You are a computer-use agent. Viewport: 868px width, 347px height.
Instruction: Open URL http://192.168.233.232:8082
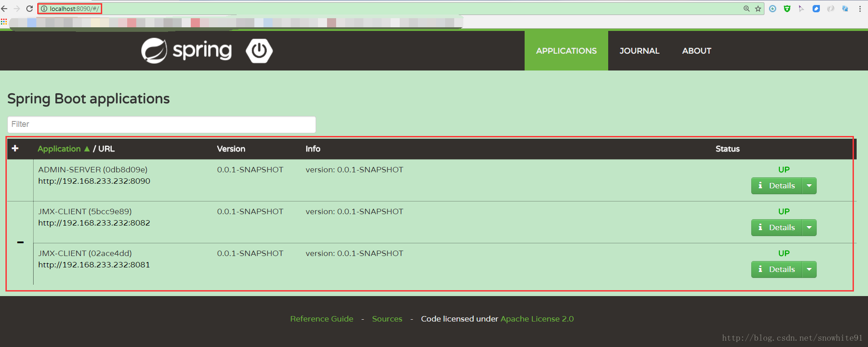pyautogui.click(x=94, y=223)
